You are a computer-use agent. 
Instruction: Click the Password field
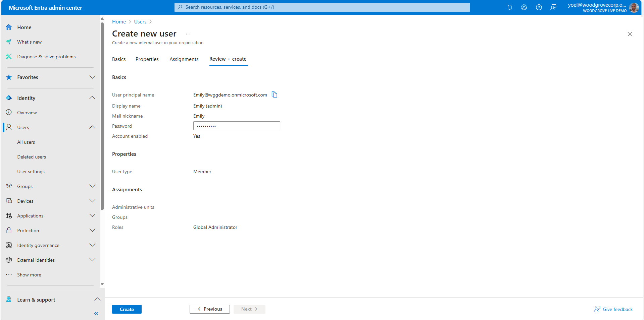pyautogui.click(x=237, y=126)
